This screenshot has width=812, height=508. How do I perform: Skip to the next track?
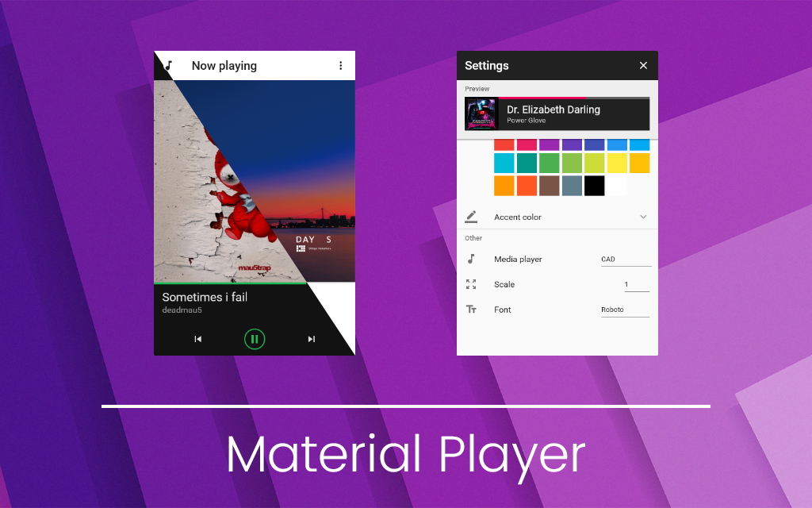(311, 339)
